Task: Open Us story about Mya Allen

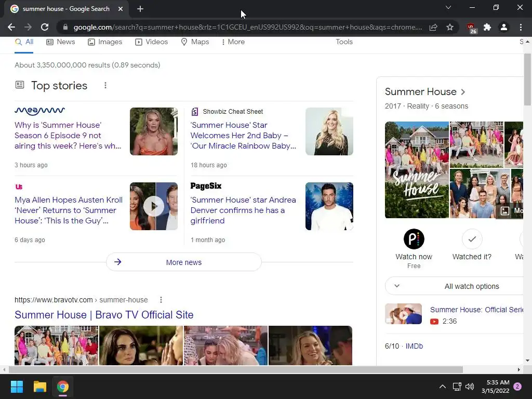Action: click(69, 210)
